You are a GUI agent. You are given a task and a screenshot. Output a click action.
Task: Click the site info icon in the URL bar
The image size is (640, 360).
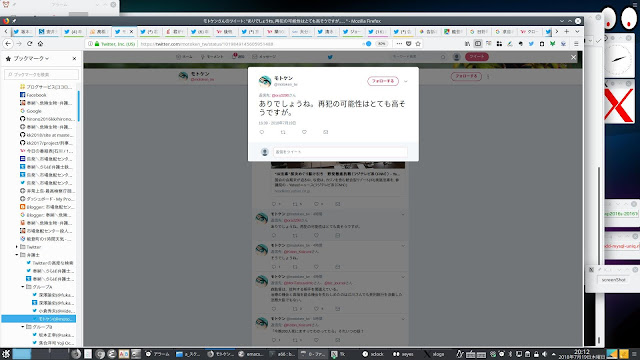pyautogui.click(x=90, y=44)
